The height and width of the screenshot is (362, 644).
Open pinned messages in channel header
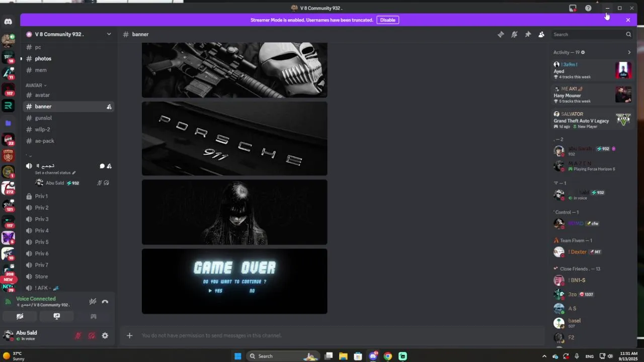[528, 34]
